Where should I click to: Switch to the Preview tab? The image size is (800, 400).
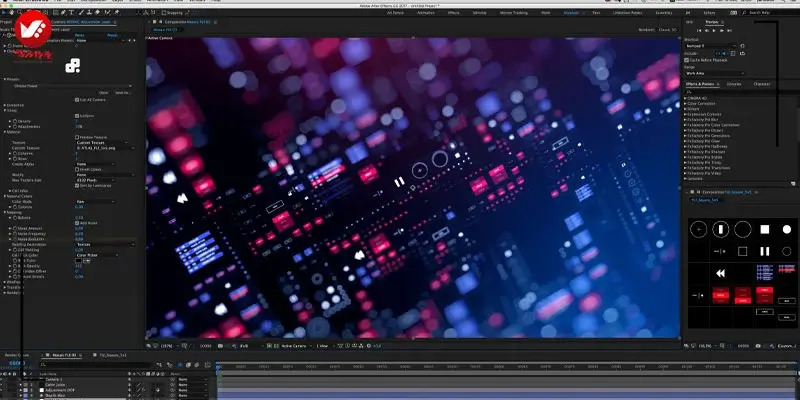(x=712, y=22)
